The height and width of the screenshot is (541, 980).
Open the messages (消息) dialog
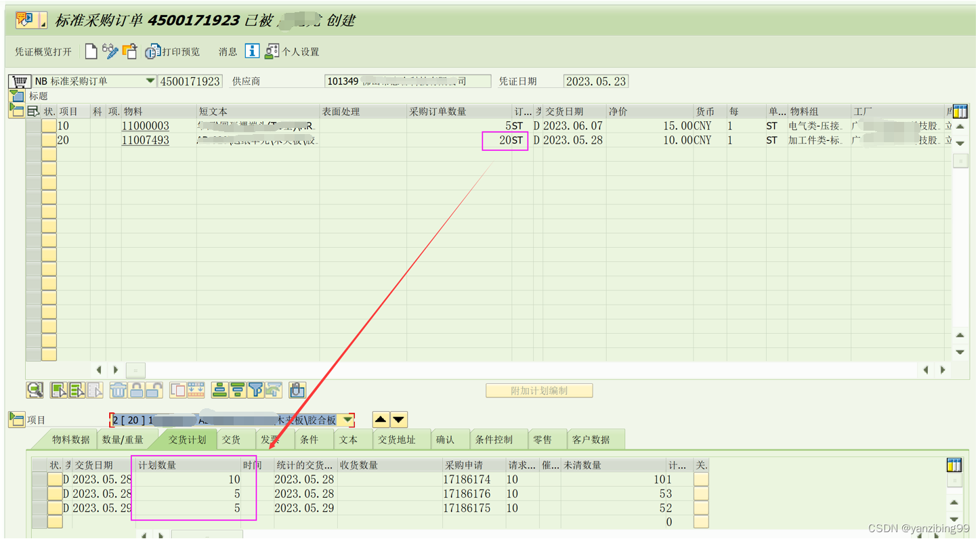[x=227, y=51]
